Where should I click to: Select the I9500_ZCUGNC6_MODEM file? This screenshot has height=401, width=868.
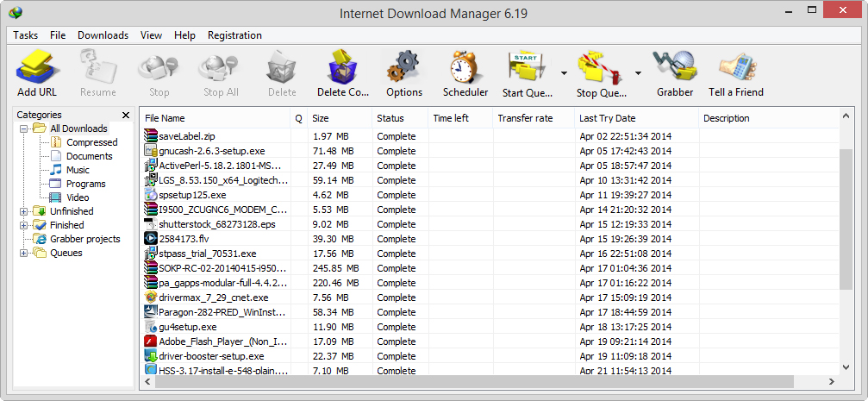point(490,210)
